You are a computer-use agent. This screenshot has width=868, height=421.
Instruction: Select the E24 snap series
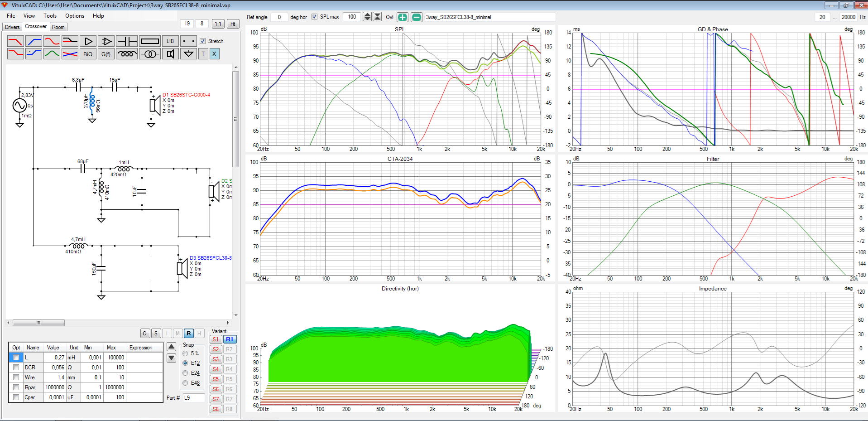click(x=185, y=373)
